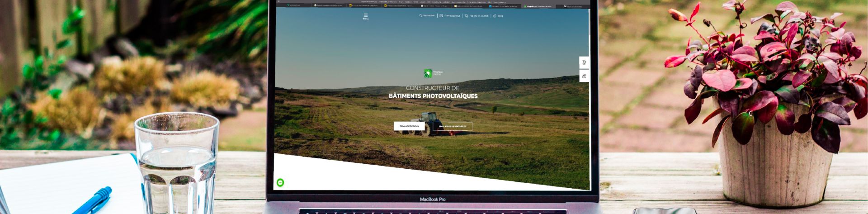Click the Blog icon in header
Image resolution: width=868 pixels, height=214 pixels.
(495, 16)
